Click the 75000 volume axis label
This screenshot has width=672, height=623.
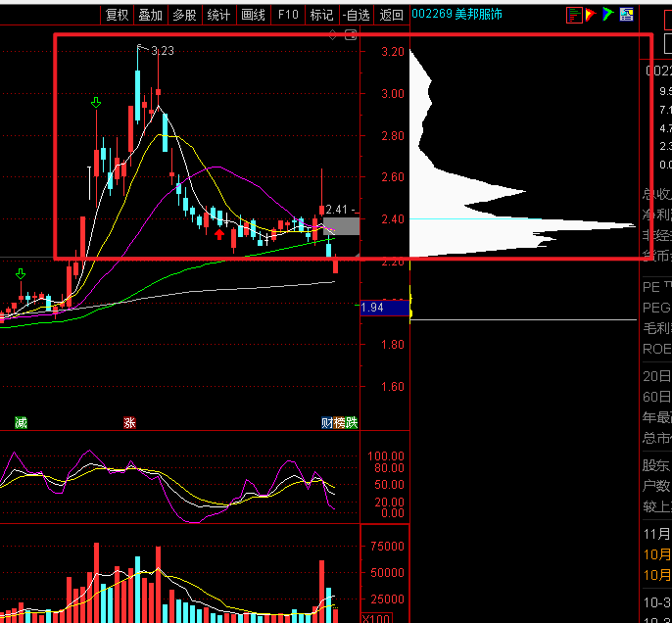tap(388, 546)
